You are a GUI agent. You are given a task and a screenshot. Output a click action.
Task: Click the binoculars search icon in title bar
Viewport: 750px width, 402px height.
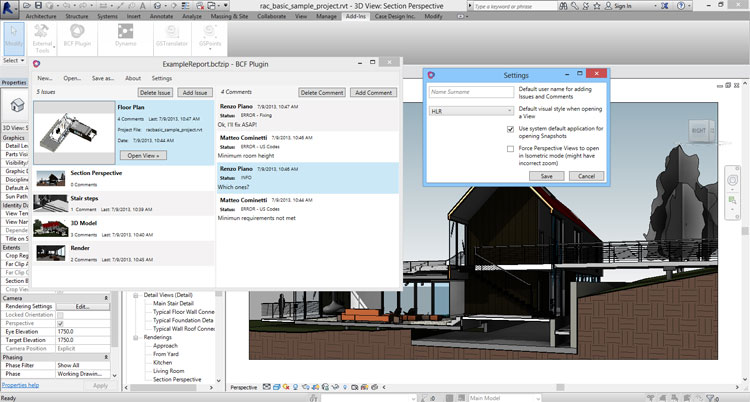[x=563, y=6]
